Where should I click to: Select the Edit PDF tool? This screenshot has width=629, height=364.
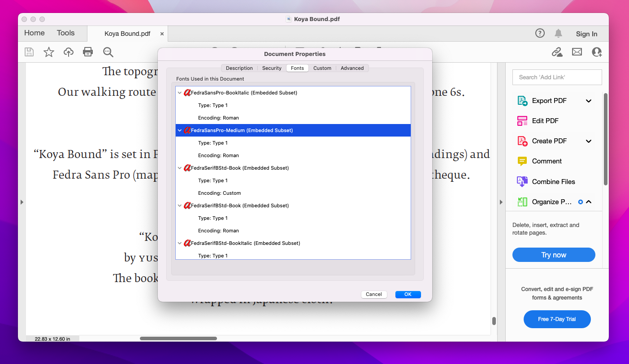544,120
